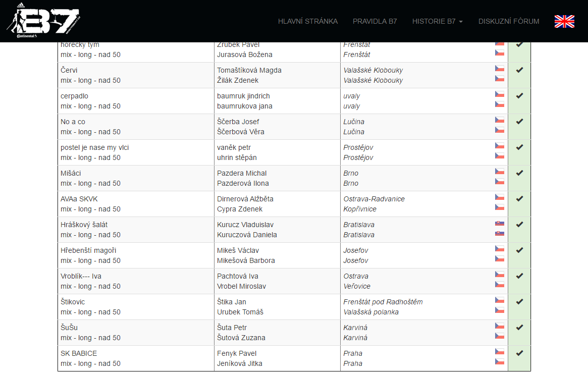This screenshot has width=588, height=375.
Task: Click participant Cypra Zdenek
Action: pyautogui.click(x=240, y=209)
